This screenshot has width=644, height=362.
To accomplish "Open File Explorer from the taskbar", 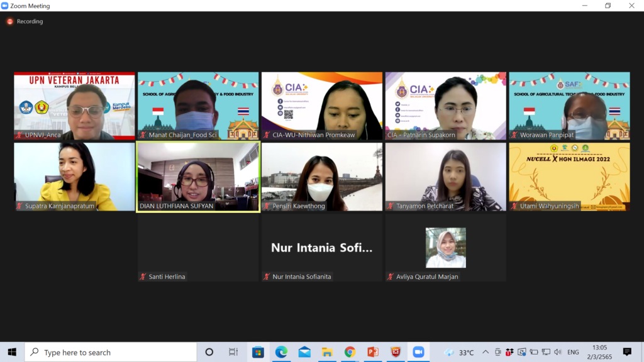I will [x=327, y=352].
